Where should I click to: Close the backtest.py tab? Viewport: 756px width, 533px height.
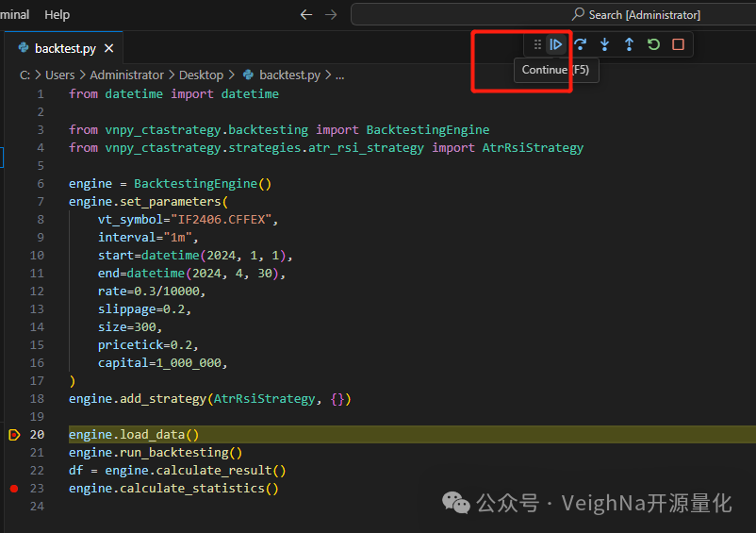pos(109,48)
